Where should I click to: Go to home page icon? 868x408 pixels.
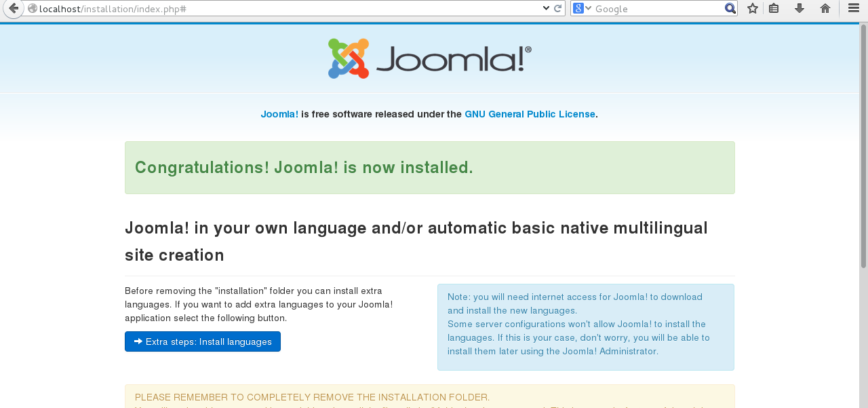pos(825,8)
